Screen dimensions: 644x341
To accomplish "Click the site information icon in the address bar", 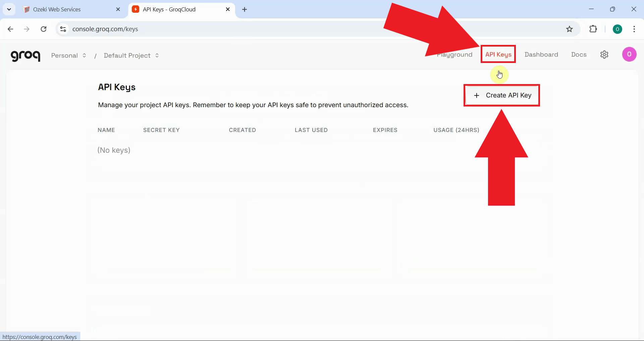I will click(x=63, y=29).
